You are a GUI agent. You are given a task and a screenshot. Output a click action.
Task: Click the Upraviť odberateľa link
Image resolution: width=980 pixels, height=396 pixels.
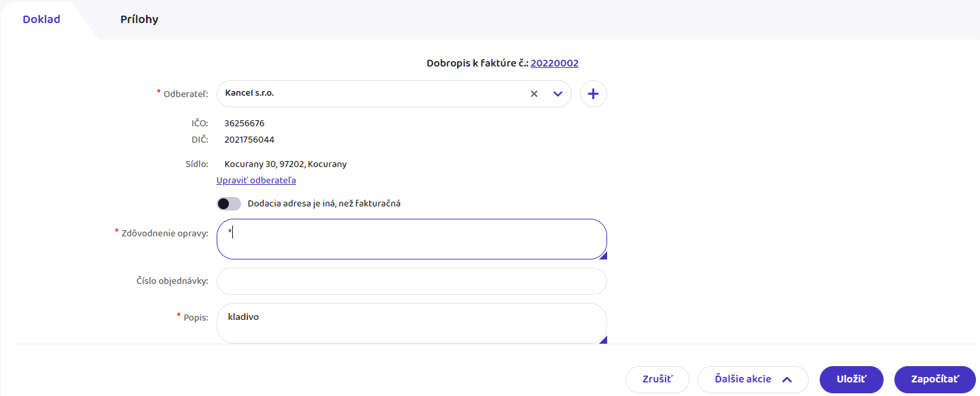256,181
